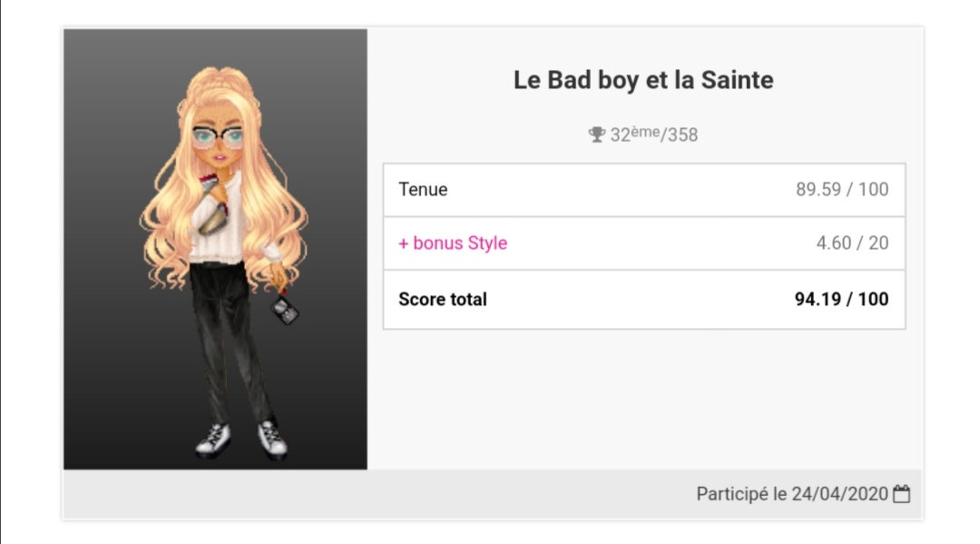
Task: Click the 'Tenue' row label
Action: [x=423, y=190]
